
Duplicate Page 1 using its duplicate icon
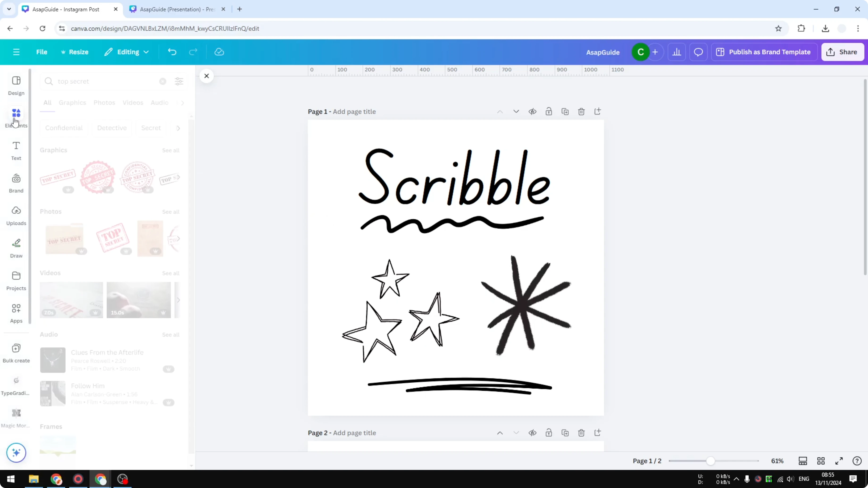[x=565, y=112]
